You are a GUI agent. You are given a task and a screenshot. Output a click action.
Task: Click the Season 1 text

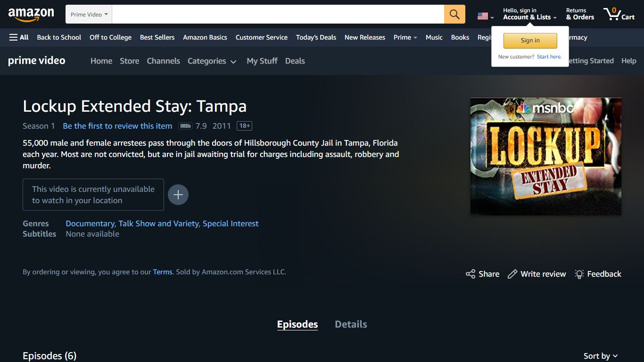[x=39, y=126]
